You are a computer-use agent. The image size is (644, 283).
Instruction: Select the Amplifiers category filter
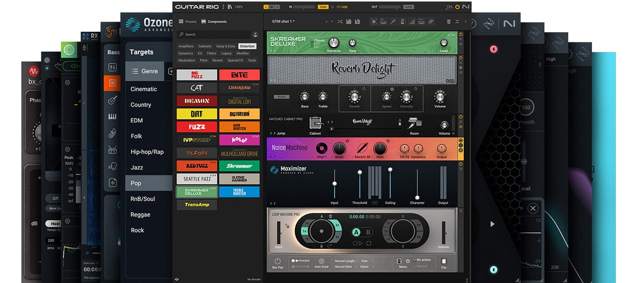186,46
